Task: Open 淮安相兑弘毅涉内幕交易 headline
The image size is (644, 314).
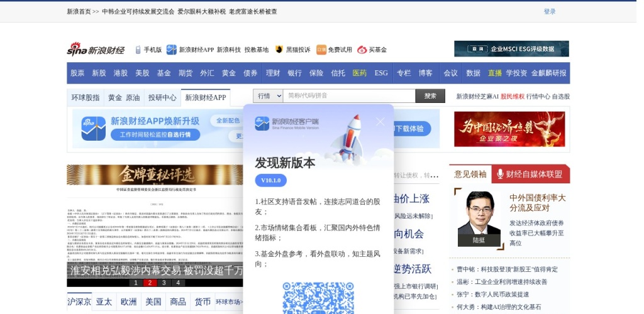Action: click(155, 271)
